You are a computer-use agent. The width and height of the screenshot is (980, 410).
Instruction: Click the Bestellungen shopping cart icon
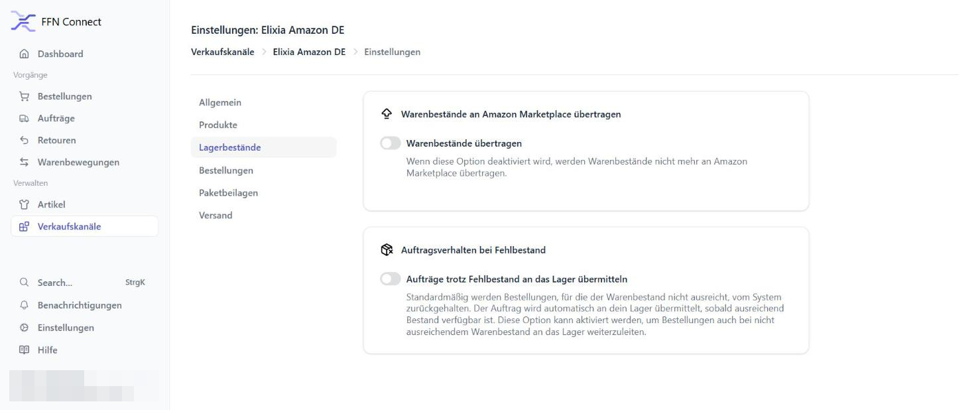pyautogui.click(x=25, y=96)
